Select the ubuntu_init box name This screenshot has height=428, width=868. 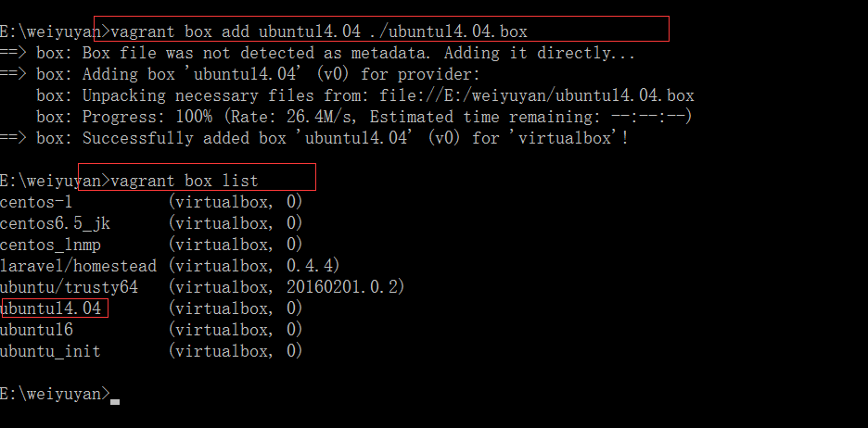[50, 351]
